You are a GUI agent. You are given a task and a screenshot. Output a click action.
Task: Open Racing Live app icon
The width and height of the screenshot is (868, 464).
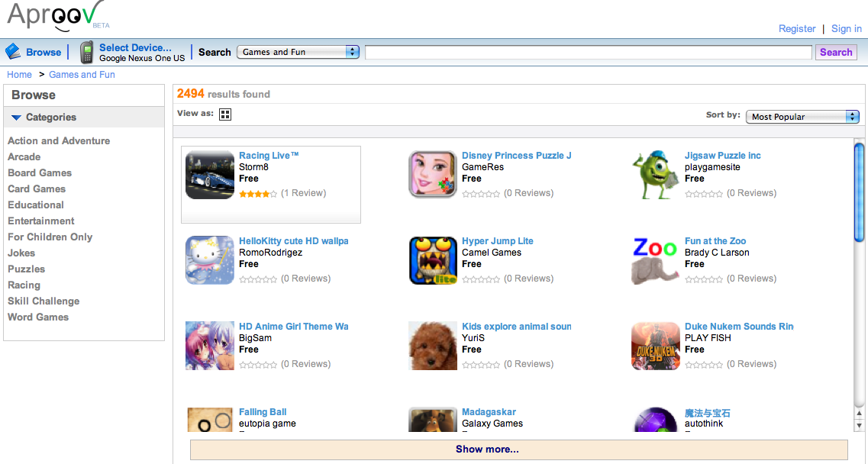[x=210, y=175]
